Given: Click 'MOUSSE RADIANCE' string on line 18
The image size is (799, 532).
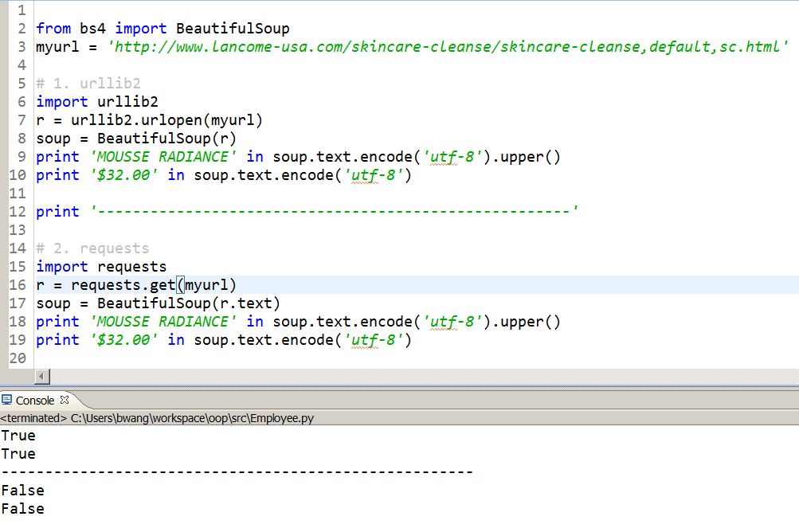Looking at the screenshot, I should (163, 322).
